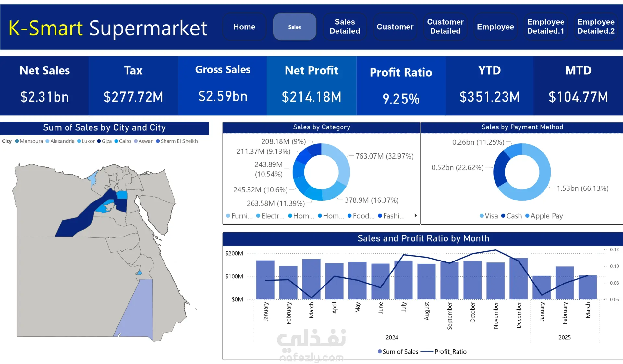Open the Customer Detailed page
This screenshot has height=364, width=623.
(445, 27)
